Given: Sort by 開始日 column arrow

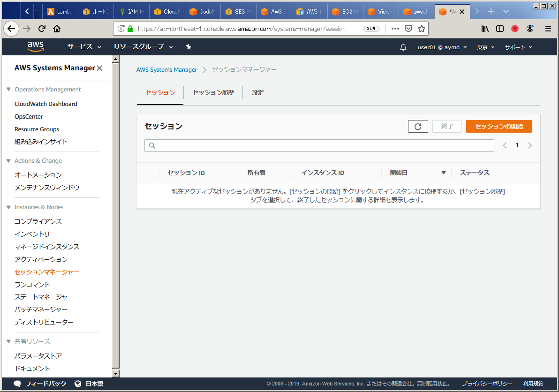Looking at the screenshot, I should click(444, 173).
